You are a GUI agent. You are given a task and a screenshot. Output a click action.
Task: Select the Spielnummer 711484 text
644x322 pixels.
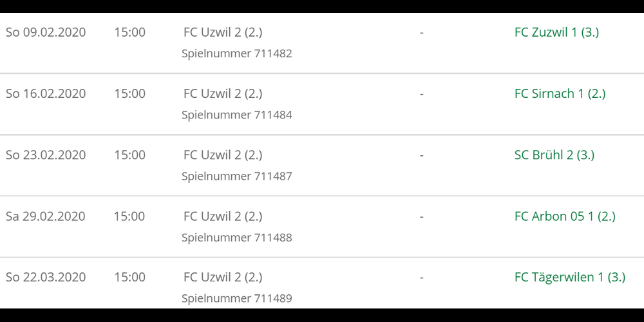[x=236, y=115]
